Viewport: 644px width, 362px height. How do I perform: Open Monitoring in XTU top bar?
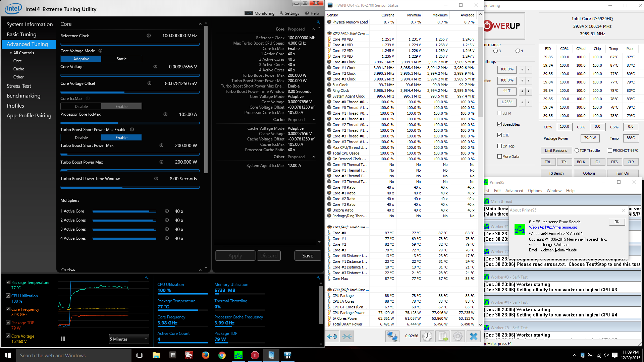coord(260,13)
